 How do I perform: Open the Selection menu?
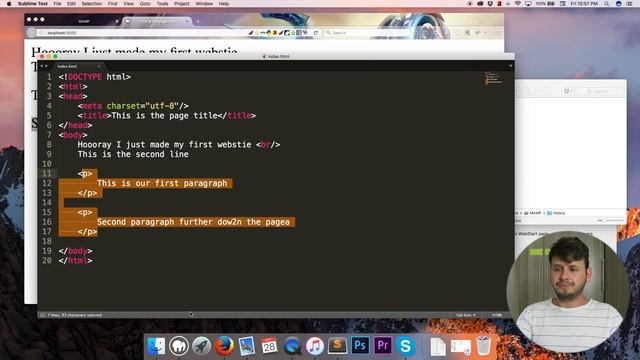(91, 4)
